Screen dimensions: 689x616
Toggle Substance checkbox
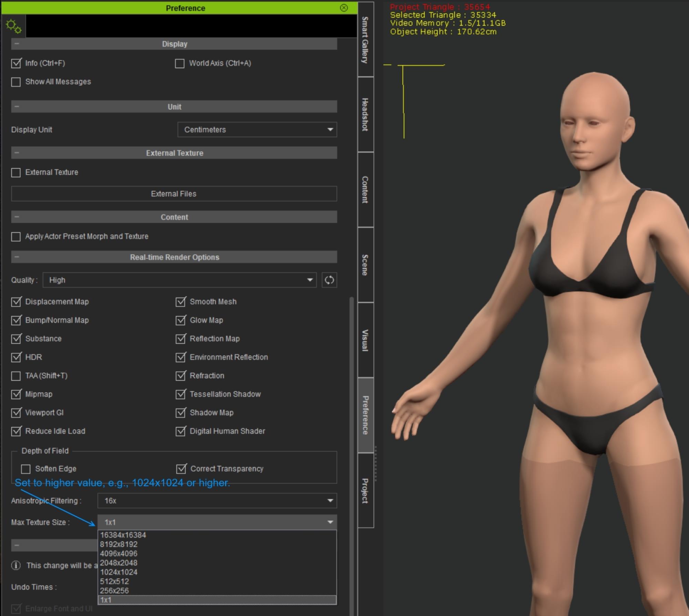tap(16, 339)
